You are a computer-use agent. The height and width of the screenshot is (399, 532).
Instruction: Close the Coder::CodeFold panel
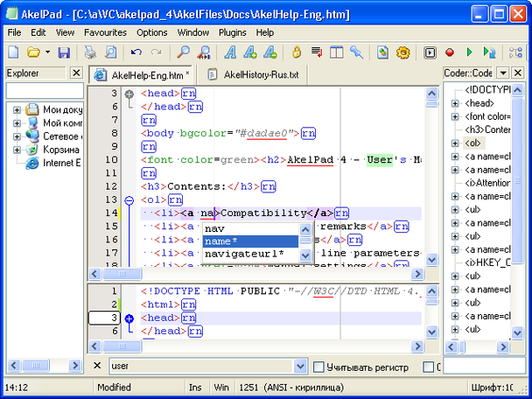coord(518,73)
